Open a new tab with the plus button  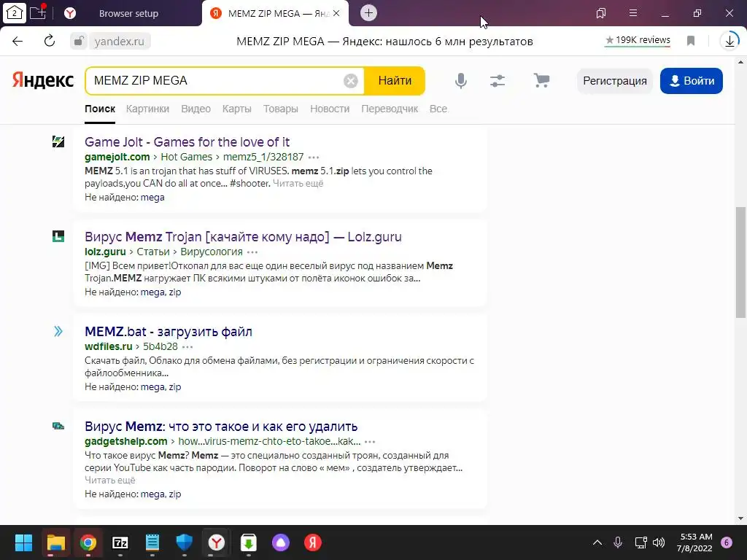click(368, 13)
